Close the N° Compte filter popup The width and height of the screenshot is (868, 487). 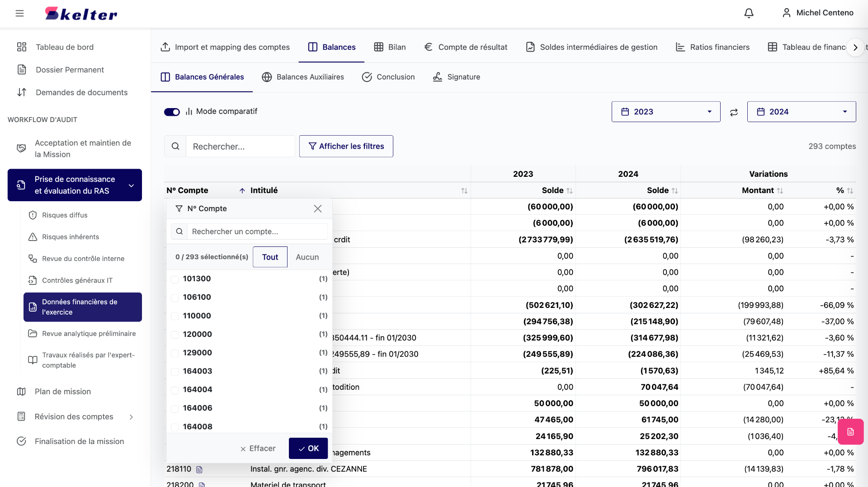click(317, 208)
